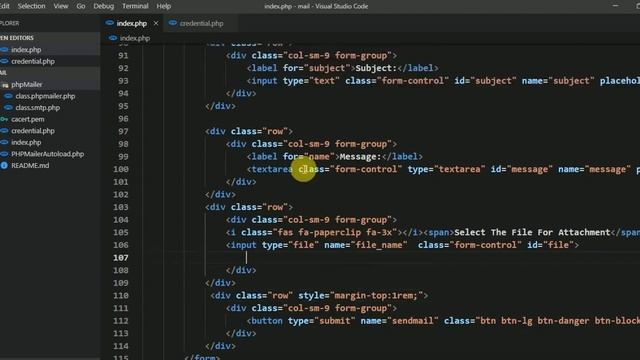This screenshot has height=360, width=640.
Task: Click "Select The File For Attachment" text
Action: tap(532, 233)
